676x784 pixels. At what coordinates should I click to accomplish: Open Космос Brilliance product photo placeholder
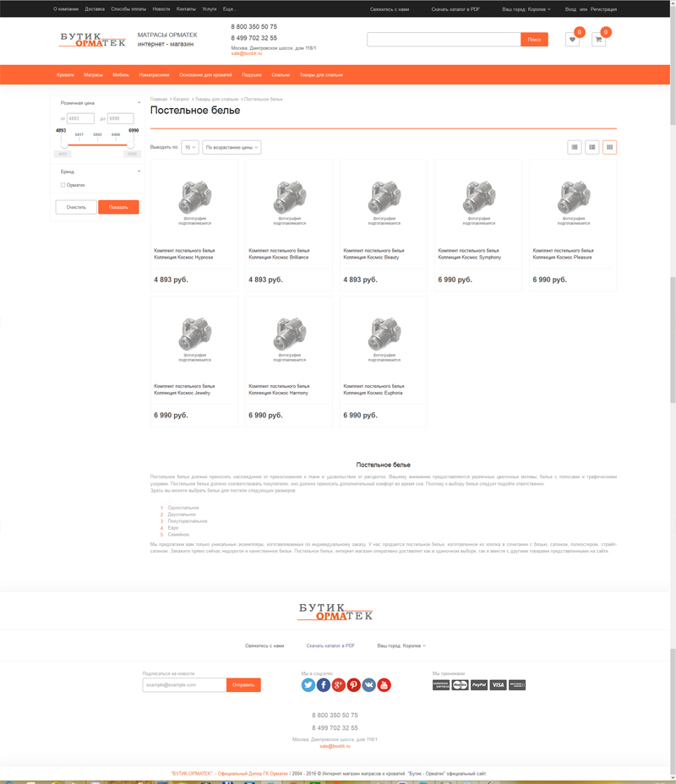(290, 203)
